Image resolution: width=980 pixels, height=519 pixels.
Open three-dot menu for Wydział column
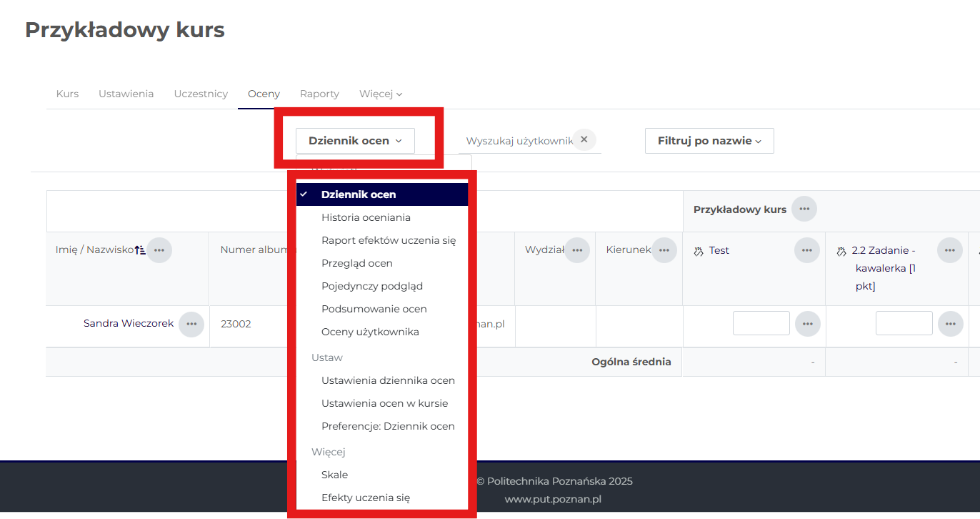[x=577, y=250]
